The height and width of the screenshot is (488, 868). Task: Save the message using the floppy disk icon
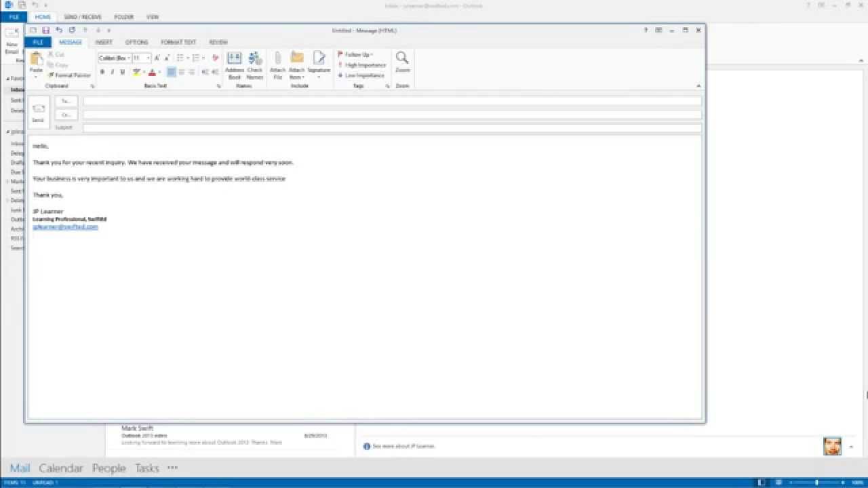45,30
